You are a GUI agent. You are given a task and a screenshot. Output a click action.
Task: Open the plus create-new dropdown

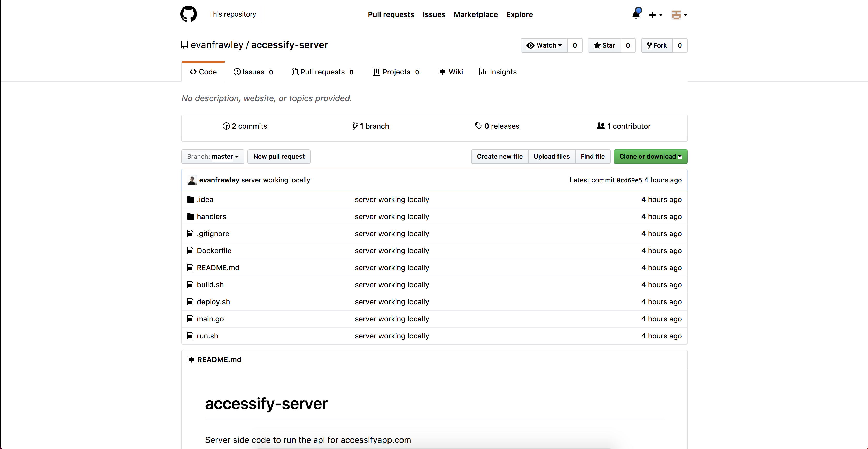[x=655, y=15]
